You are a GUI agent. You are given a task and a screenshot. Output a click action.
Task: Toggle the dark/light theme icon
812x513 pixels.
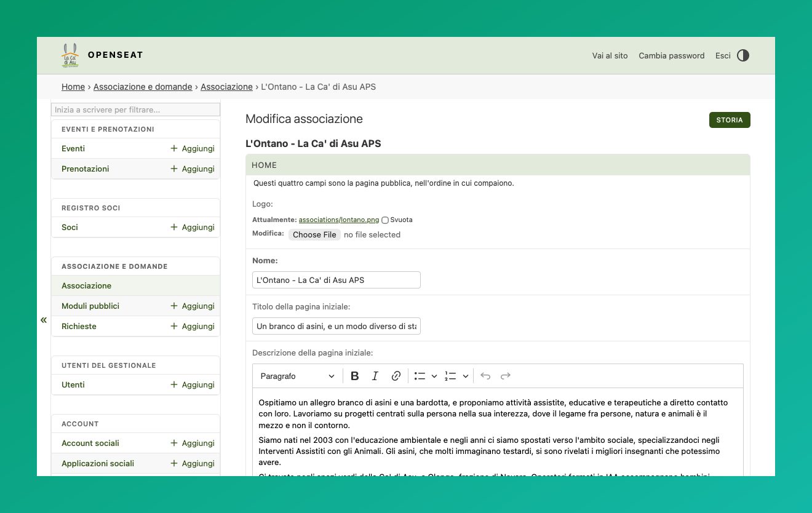pos(743,55)
